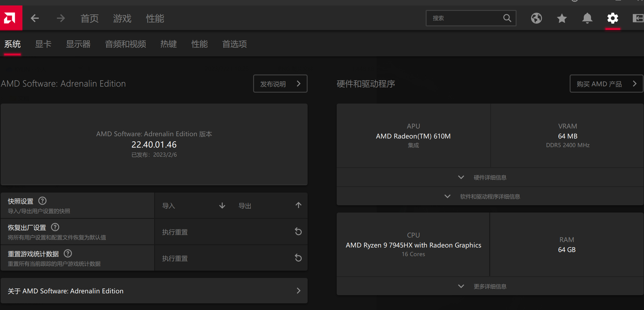Click the 导出 up arrow icon
The width and height of the screenshot is (644, 310).
(x=299, y=205)
